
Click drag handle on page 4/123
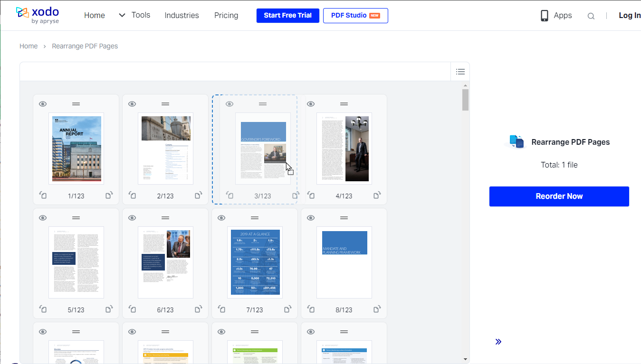344,104
